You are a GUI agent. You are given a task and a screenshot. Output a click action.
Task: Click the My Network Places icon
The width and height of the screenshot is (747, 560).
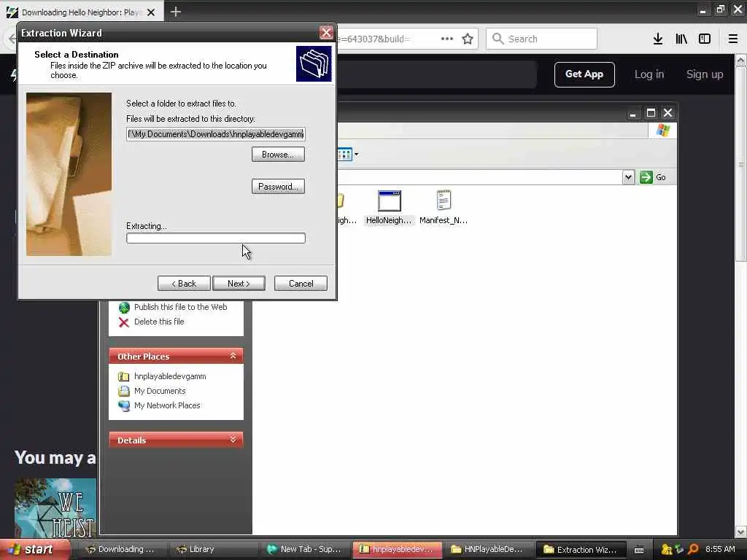(124, 406)
